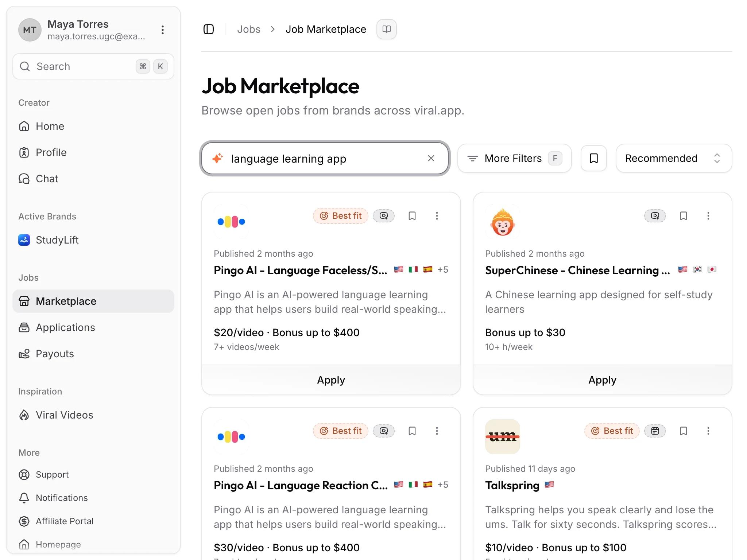The image size is (747, 560).
Task: Open Profile from the sidebar
Action: (93, 152)
